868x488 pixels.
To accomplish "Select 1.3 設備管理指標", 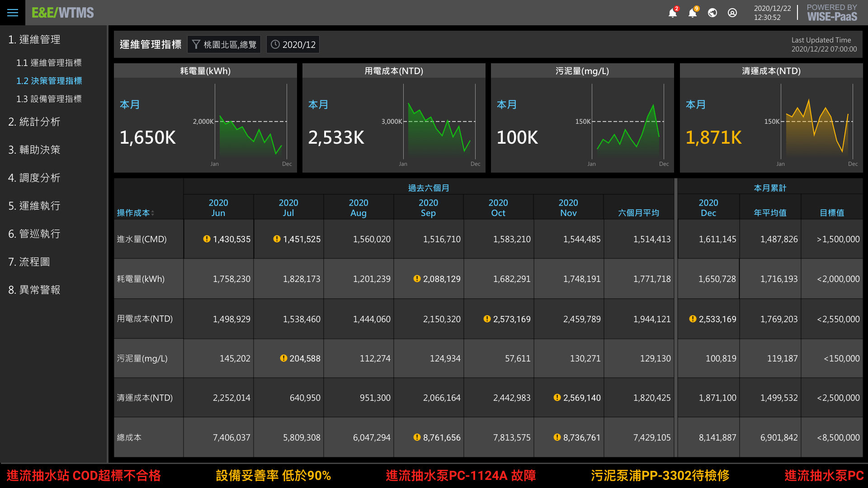I will tap(49, 99).
